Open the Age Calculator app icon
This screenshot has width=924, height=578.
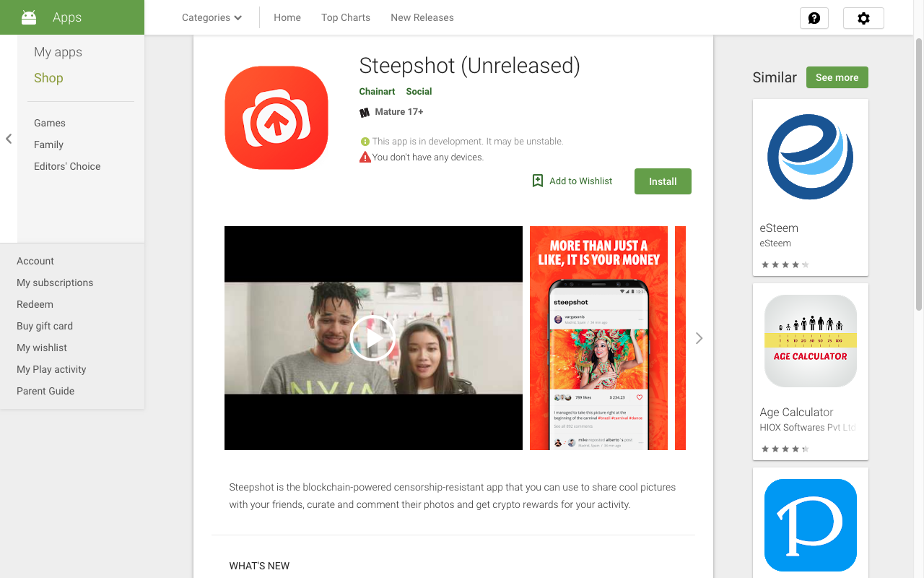810,341
